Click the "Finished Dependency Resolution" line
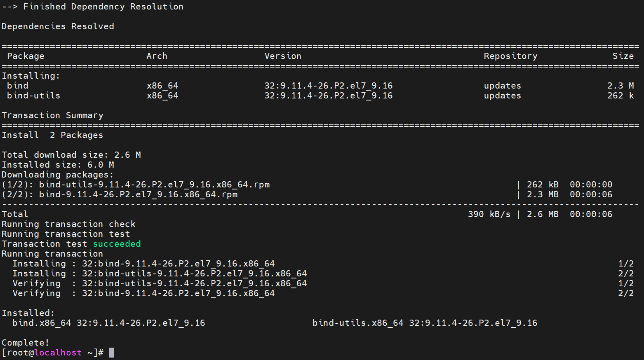 pyautogui.click(x=93, y=7)
